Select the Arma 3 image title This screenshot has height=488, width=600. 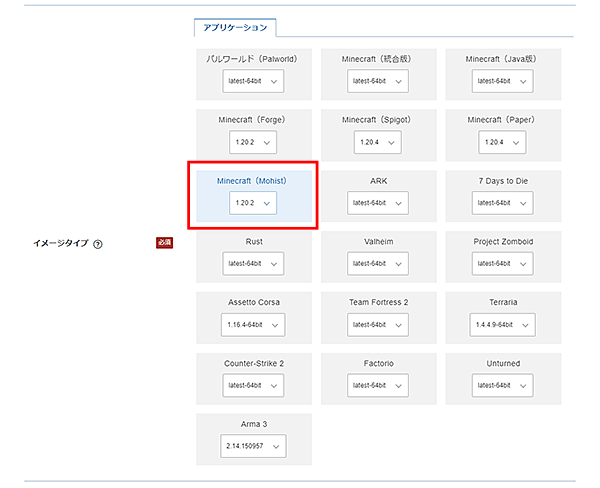tap(254, 424)
